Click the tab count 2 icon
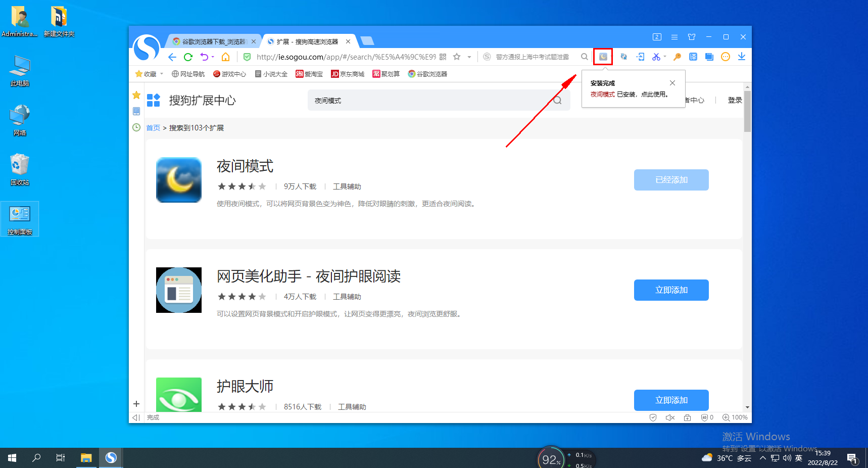This screenshot has height=468, width=868. [657, 37]
